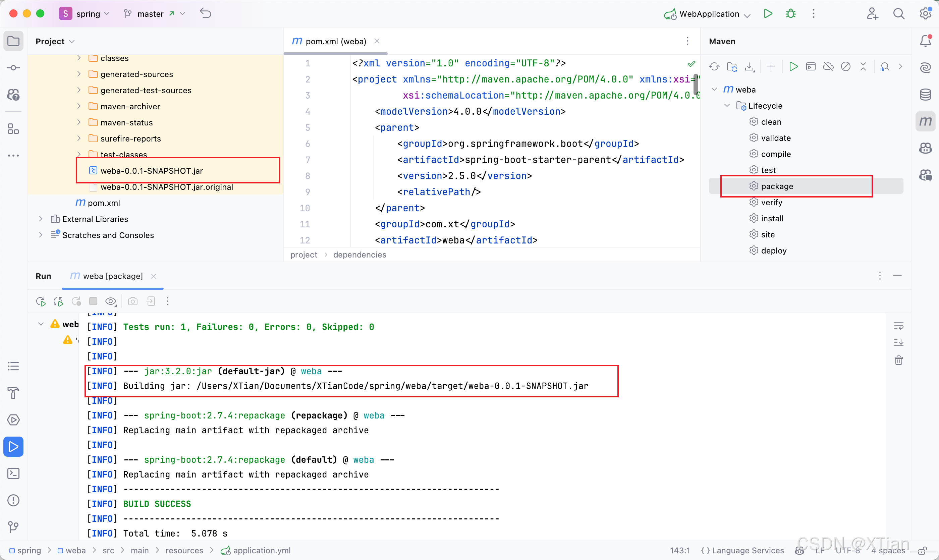
Task: Reload all Maven projects
Action: pos(714,67)
